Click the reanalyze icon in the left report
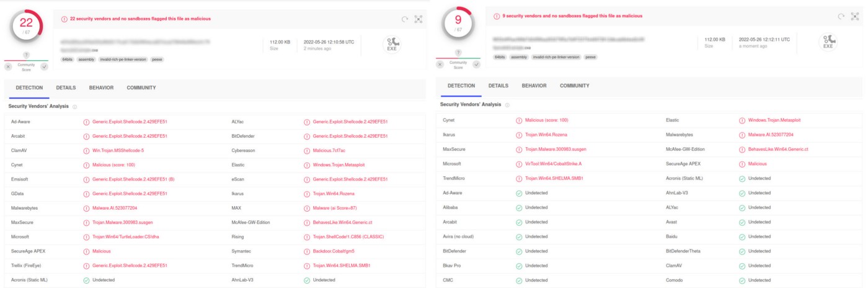This screenshot has width=868, height=288. click(x=405, y=19)
